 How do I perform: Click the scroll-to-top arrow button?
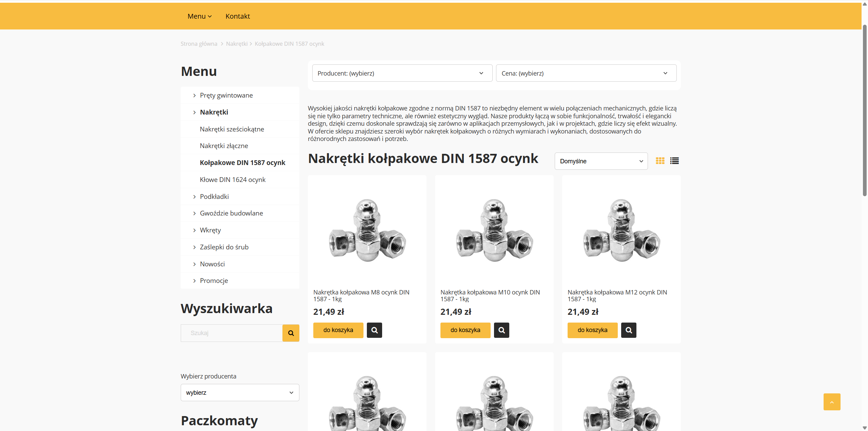[832, 402]
